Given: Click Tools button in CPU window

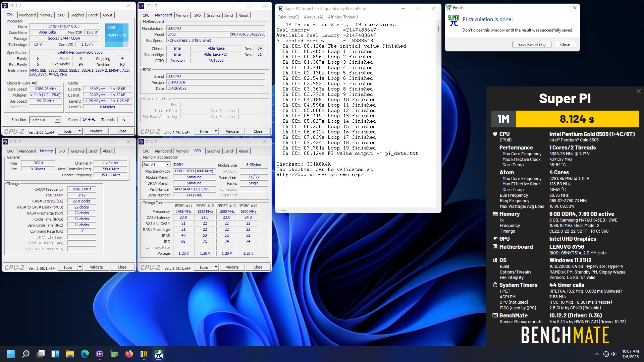Looking at the screenshot, I should (x=67, y=131).
